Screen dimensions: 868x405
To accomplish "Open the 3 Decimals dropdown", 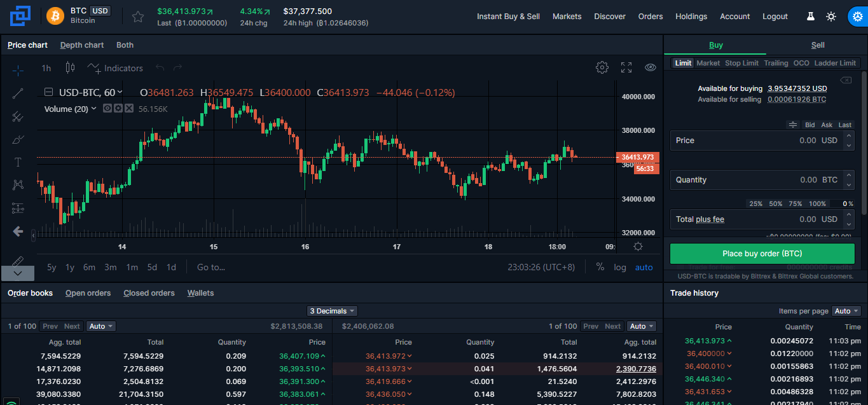I will (332, 311).
